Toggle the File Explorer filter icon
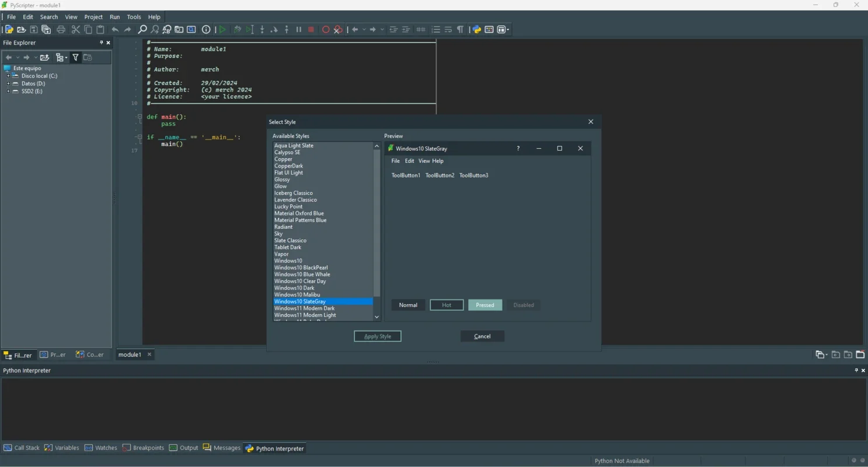 75,57
